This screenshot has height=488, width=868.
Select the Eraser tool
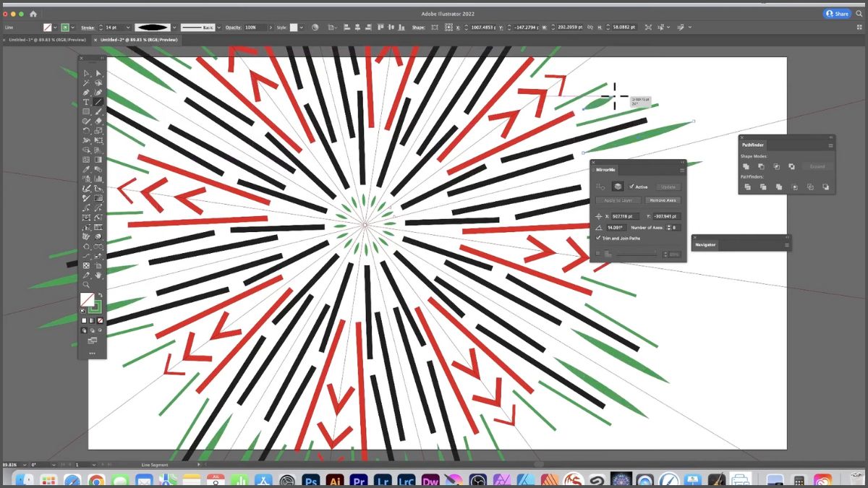[x=99, y=121]
